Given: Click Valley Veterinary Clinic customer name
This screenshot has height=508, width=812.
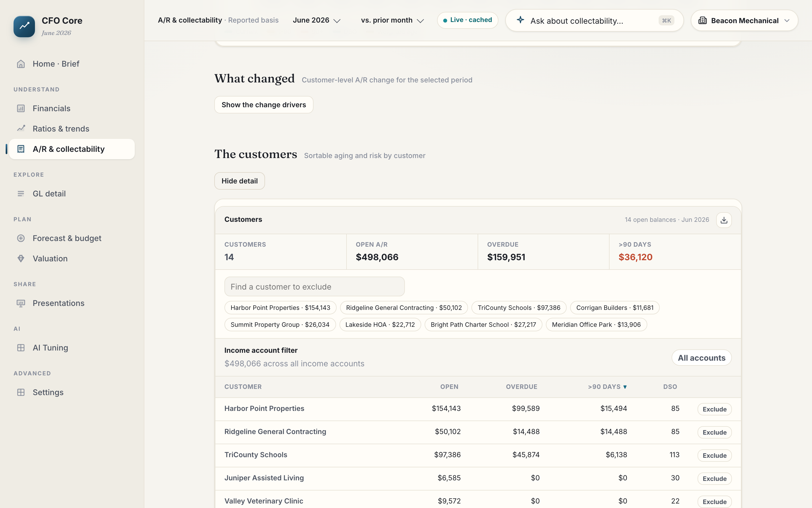Looking at the screenshot, I should point(263,501).
